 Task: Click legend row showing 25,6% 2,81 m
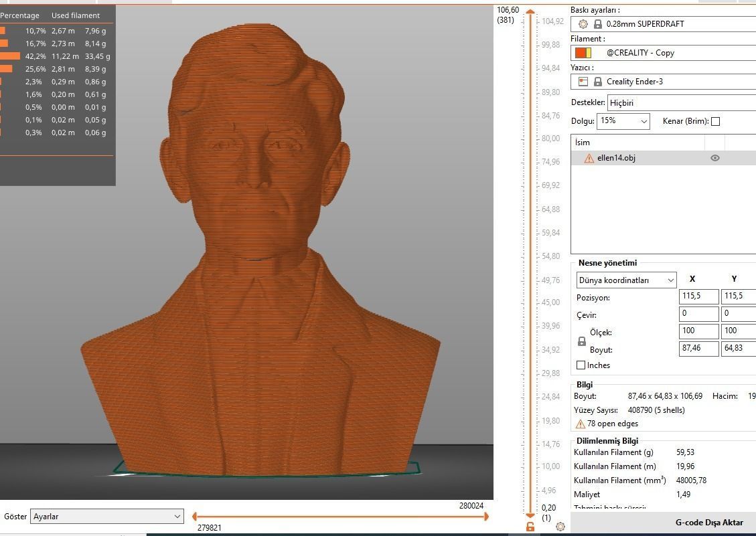[56, 69]
